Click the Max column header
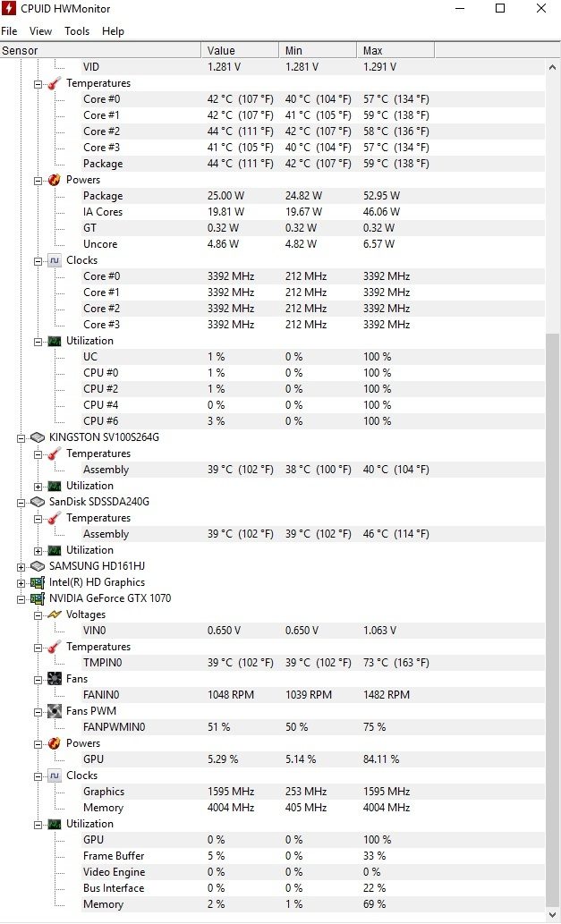The width and height of the screenshot is (561, 924). [x=395, y=51]
